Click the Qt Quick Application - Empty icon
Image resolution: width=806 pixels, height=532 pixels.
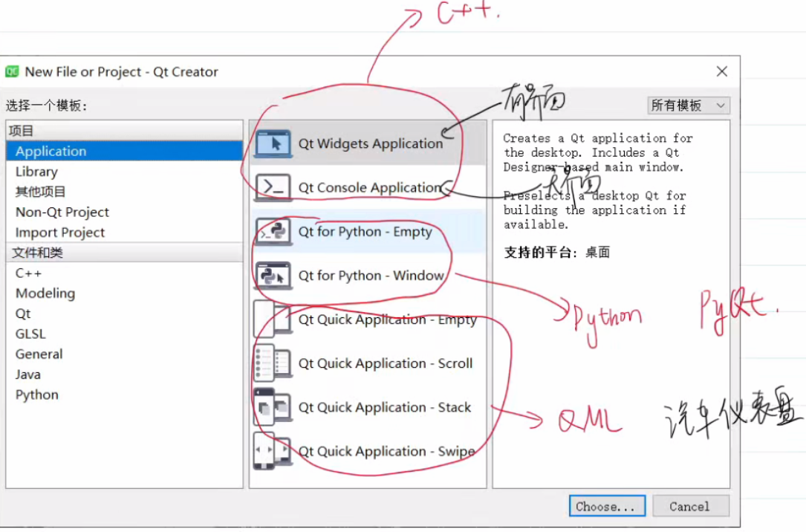pos(273,319)
